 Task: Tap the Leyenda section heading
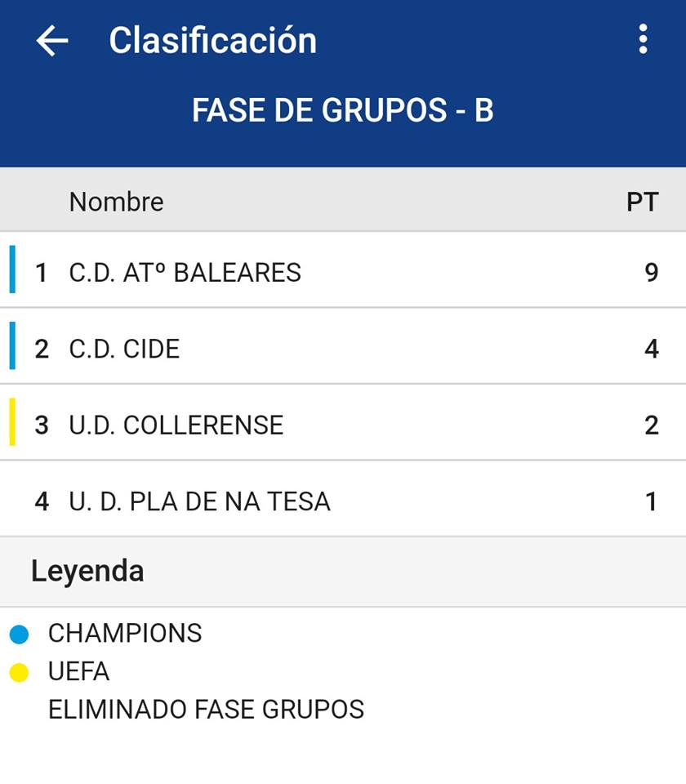click(x=87, y=571)
